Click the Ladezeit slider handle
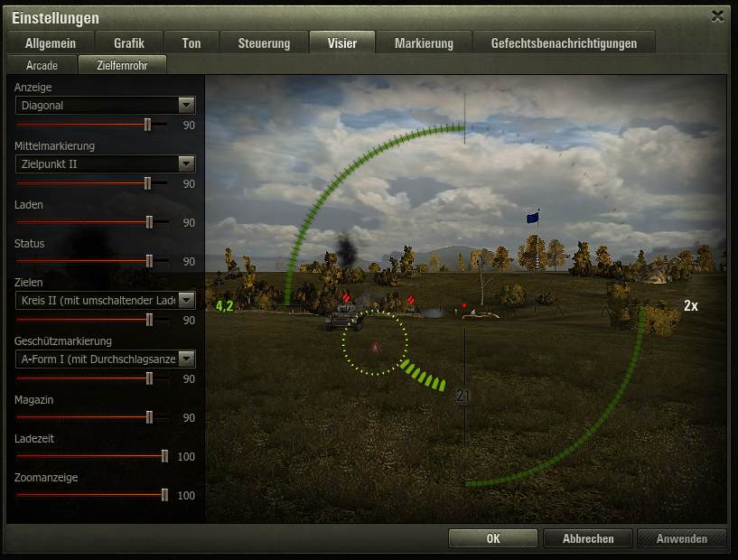Image resolution: width=738 pixels, height=560 pixels. coord(164,456)
